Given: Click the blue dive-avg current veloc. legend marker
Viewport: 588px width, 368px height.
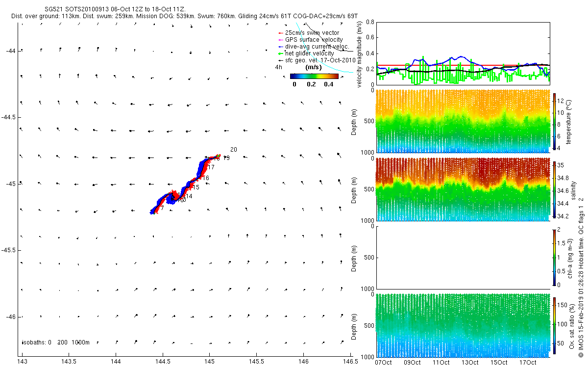Looking at the screenshot, I should tap(280, 47).
